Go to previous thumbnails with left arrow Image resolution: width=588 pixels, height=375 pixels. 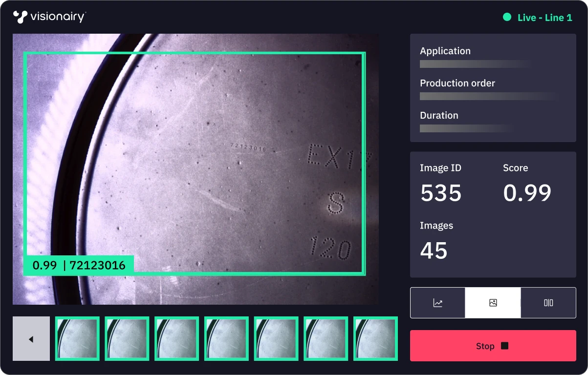click(x=31, y=339)
